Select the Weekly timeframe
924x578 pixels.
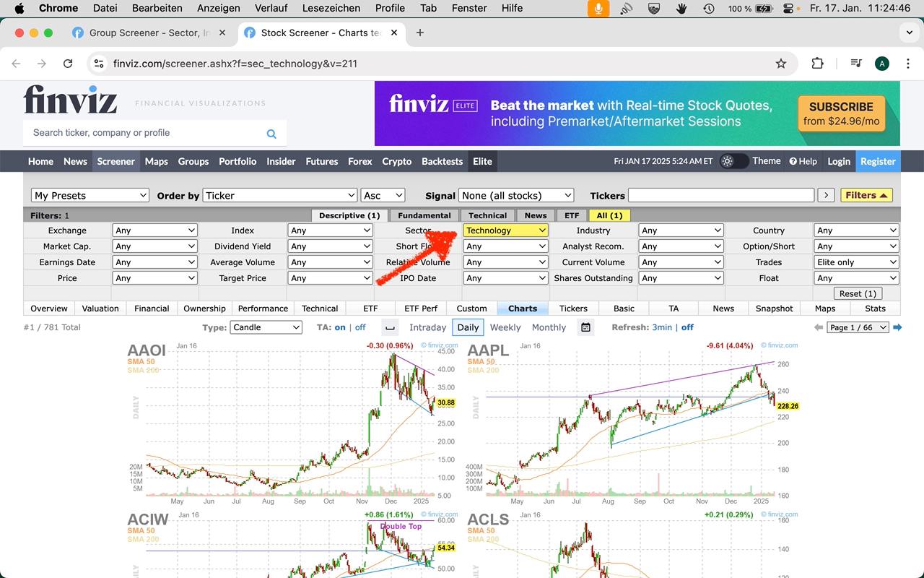pyautogui.click(x=505, y=327)
